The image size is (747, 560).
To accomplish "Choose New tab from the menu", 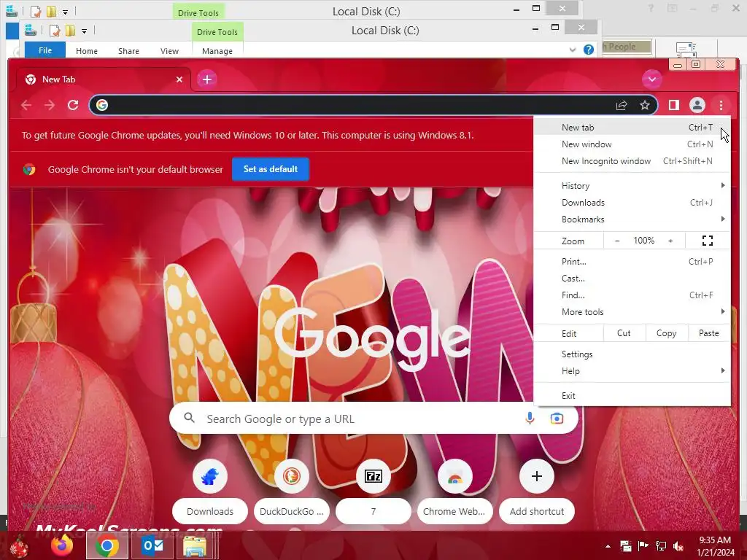I will (x=632, y=127).
